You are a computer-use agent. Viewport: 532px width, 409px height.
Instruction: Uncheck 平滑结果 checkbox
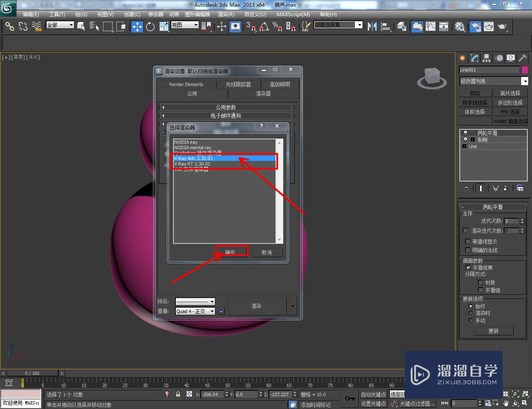(468, 268)
